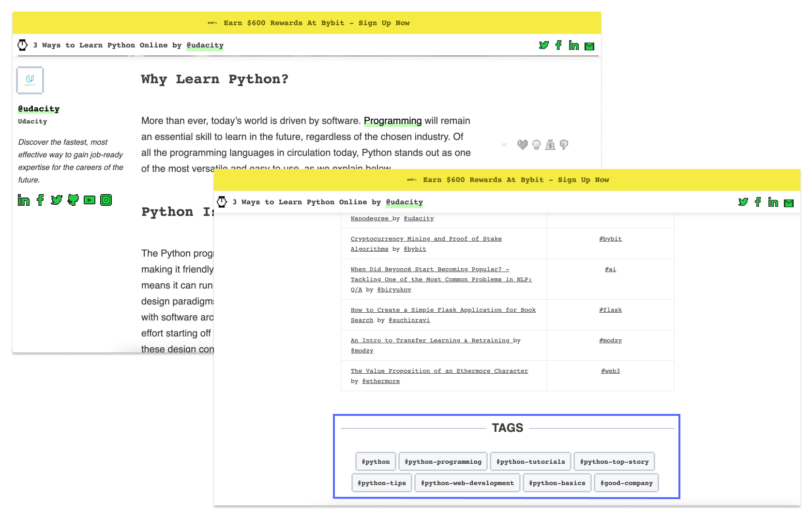Open the #web3 tag link
The height and width of the screenshot is (518, 812).
[610, 371]
